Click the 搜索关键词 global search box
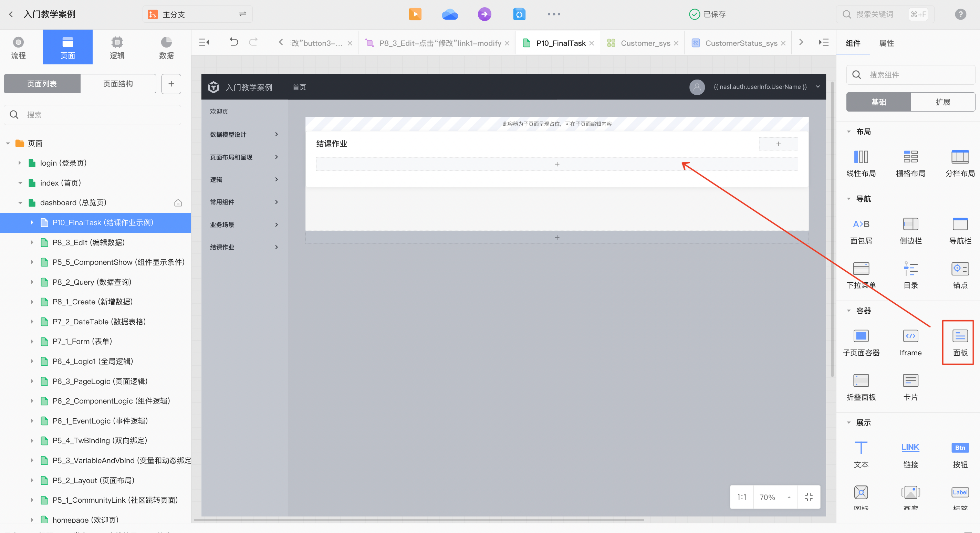 885,14
